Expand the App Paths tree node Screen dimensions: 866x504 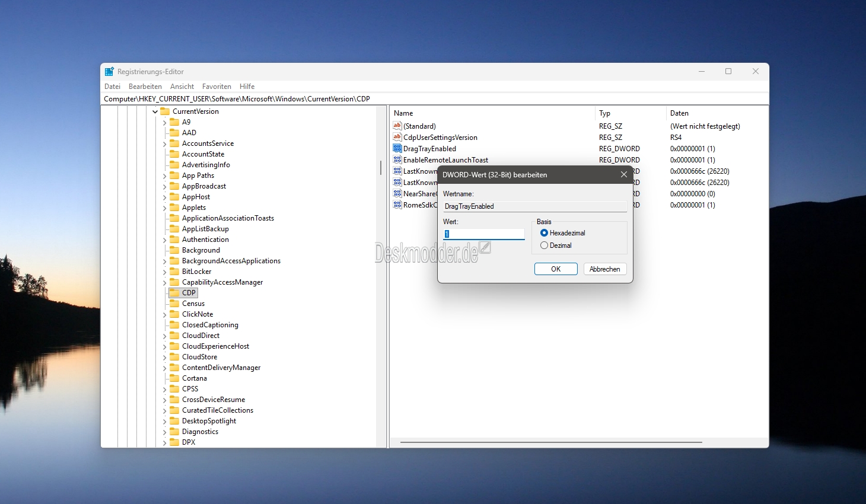(x=165, y=176)
